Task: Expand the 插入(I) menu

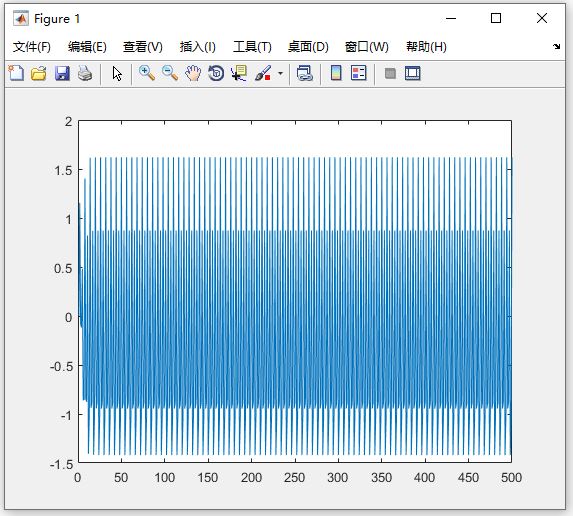Action: (198, 47)
